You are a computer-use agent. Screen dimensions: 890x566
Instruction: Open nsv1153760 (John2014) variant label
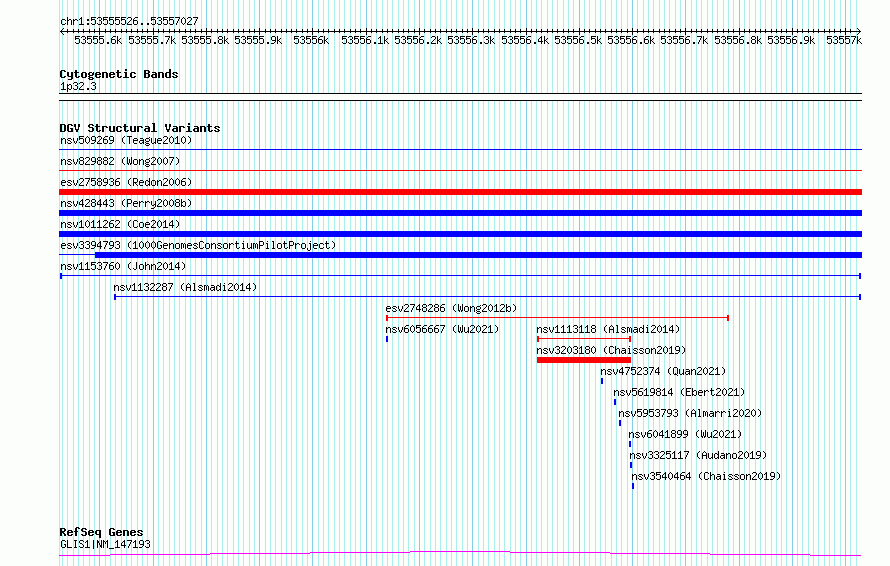click(x=123, y=266)
